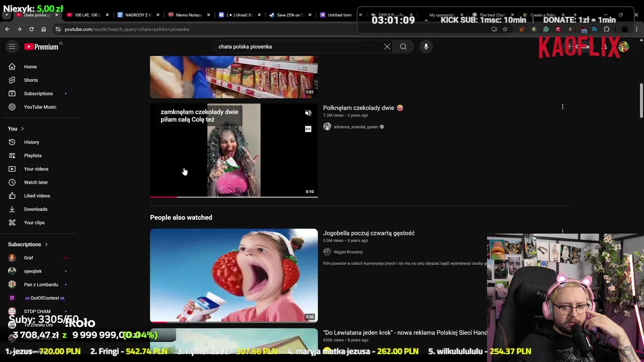Go forward with the browser forward arrow
Image resolution: width=644 pixels, height=362 pixels.
click(x=19, y=29)
